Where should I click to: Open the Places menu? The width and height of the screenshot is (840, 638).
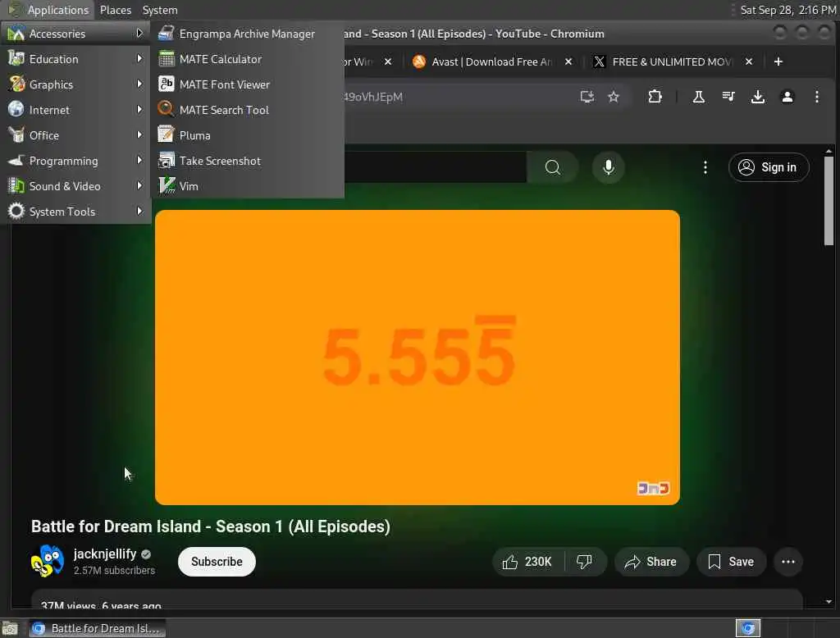115,10
